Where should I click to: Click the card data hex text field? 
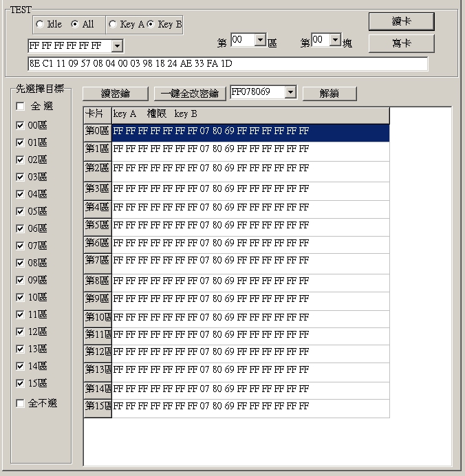227,64
